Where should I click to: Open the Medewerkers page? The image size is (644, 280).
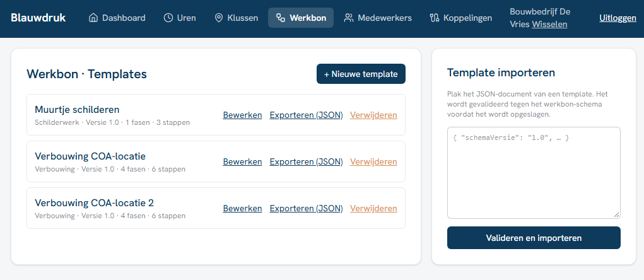coord(378,18)
